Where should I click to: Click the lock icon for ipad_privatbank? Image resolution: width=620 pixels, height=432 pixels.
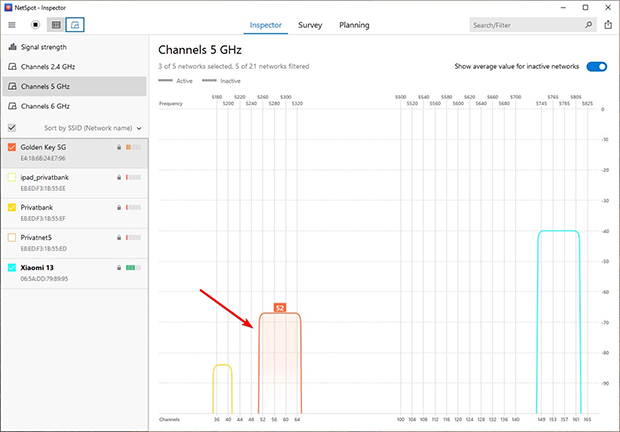119,177
